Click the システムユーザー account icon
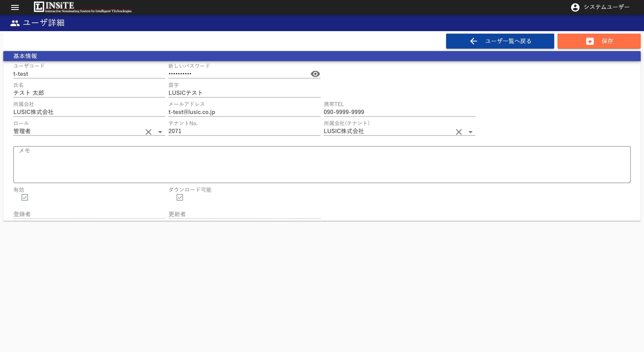Viewport: 644px width, 352px height. pyautogui.click(x=575, y=7)
